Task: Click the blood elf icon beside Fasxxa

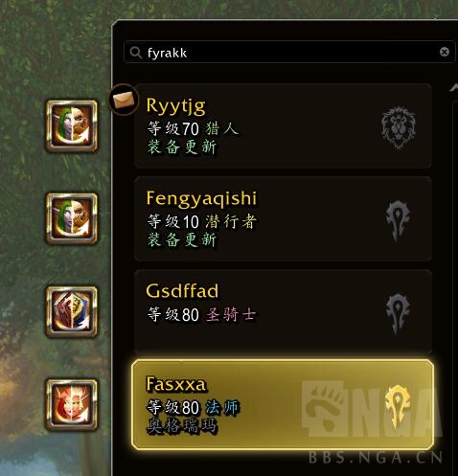Action: (72, 404)
